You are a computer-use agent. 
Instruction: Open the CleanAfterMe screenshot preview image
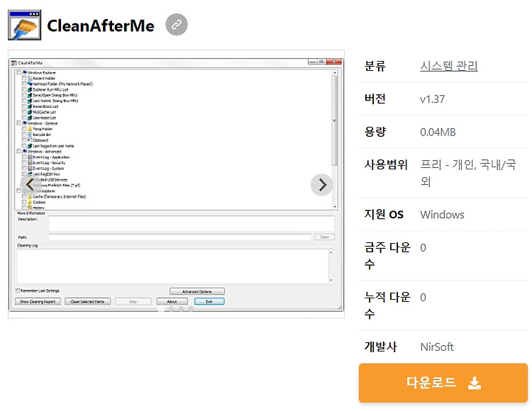[x=176, y=184]
